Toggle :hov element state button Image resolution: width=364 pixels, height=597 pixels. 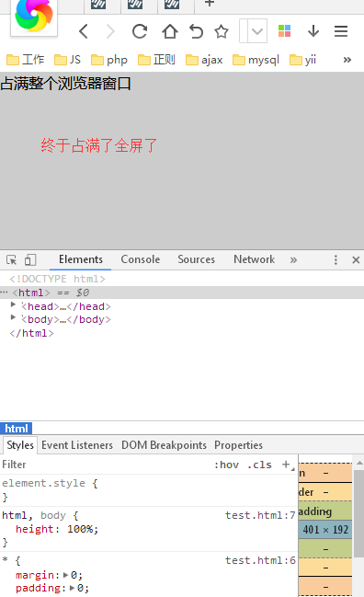227,465
